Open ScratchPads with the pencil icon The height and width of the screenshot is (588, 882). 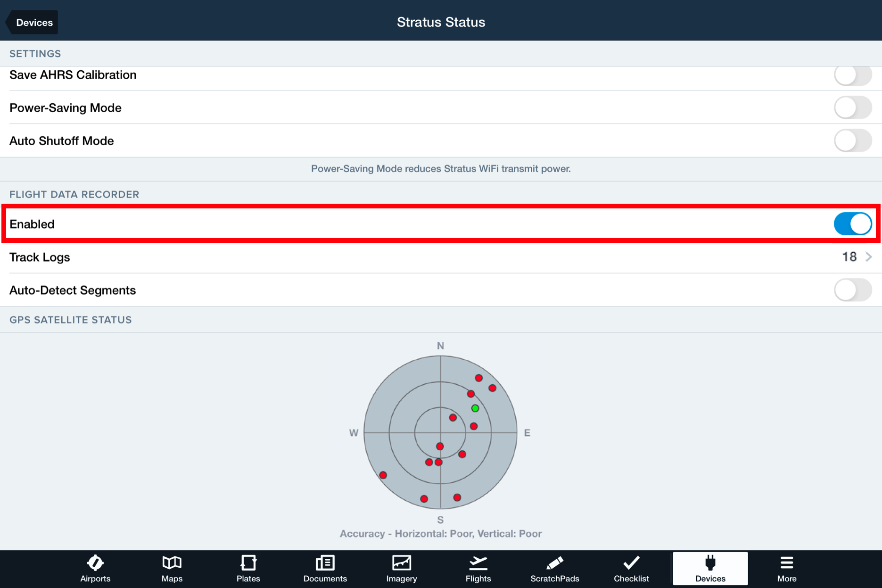tap(555, 562)
